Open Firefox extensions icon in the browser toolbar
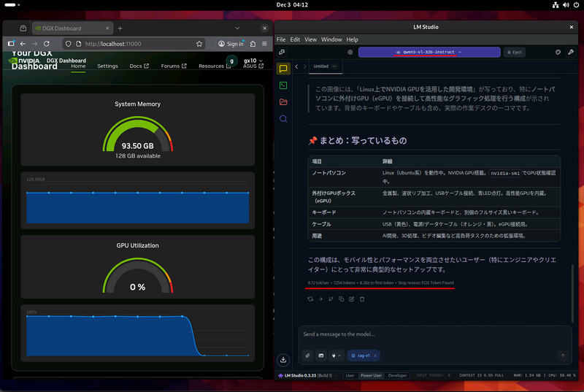The height and width of the screenshot is (392, 584). coord(253,44)
